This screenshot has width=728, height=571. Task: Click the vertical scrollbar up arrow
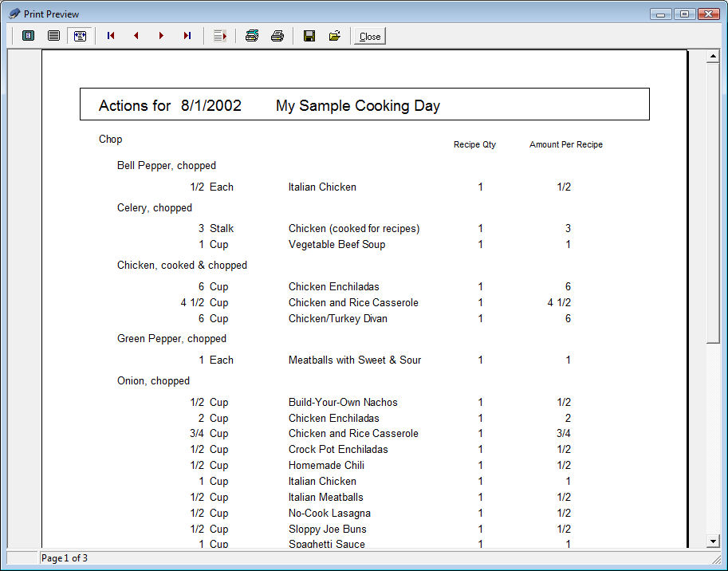tap(714, 57)
